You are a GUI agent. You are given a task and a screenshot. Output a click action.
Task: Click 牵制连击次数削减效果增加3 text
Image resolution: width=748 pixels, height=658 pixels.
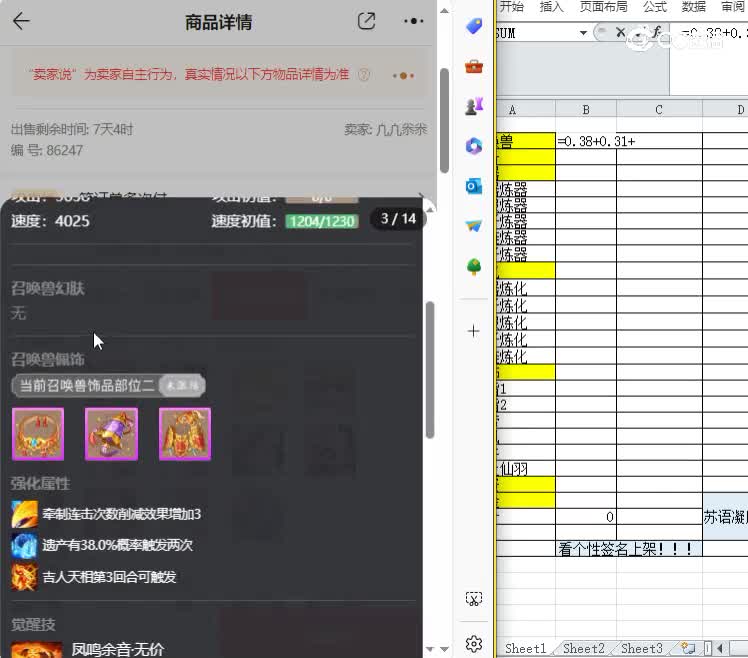coord(122,514)
